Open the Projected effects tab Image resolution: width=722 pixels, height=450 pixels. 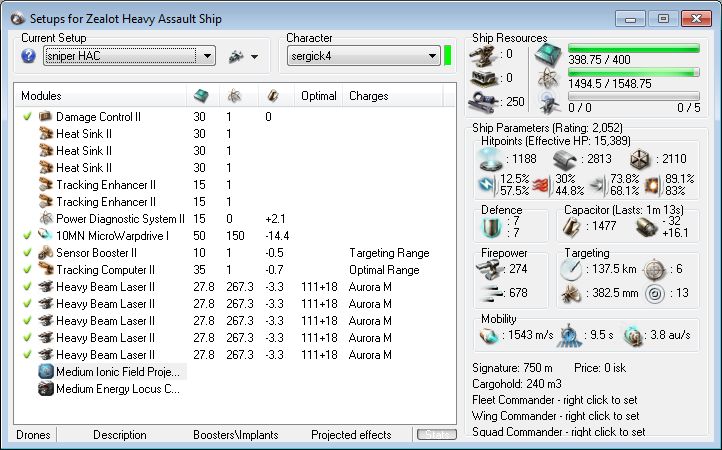point(351,435)
